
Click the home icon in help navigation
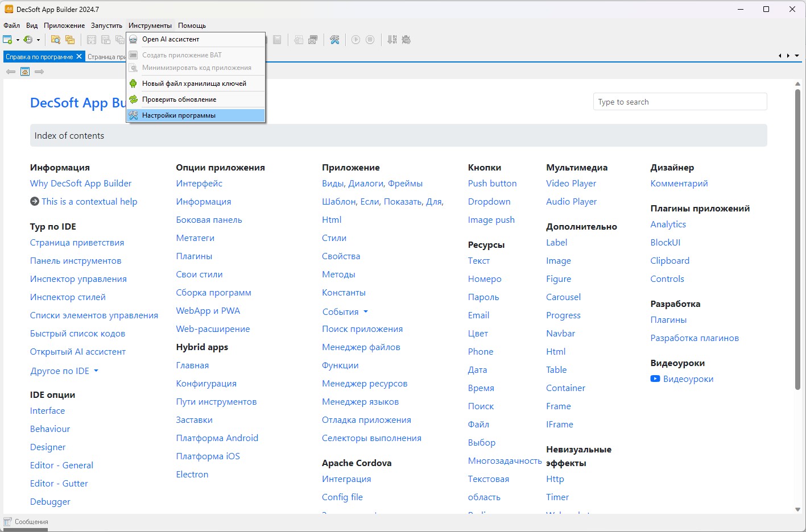point(25,72)
